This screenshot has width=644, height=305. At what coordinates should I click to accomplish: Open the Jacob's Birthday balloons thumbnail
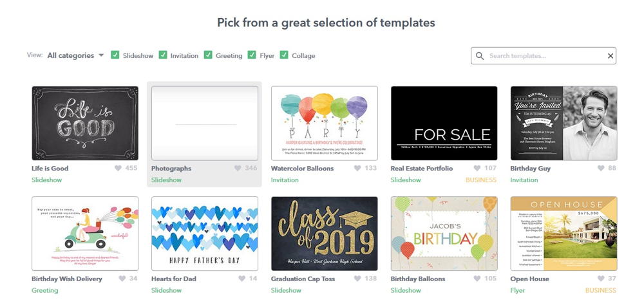click(x=444, y=234)
